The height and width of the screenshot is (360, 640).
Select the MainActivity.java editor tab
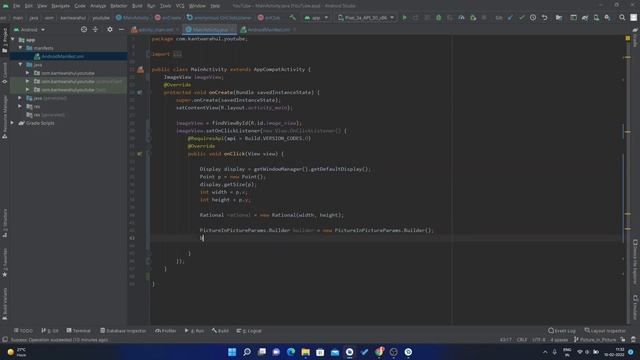[210, 29]
